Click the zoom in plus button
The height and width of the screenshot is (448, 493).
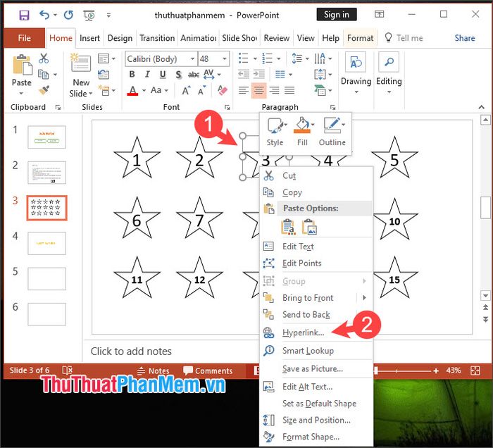[436, 371]
